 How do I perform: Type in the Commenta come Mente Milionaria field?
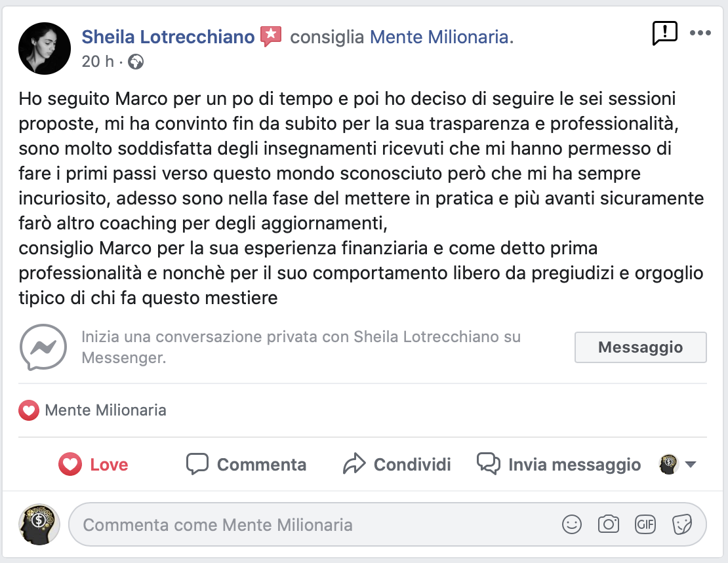(x=315, y=524)
